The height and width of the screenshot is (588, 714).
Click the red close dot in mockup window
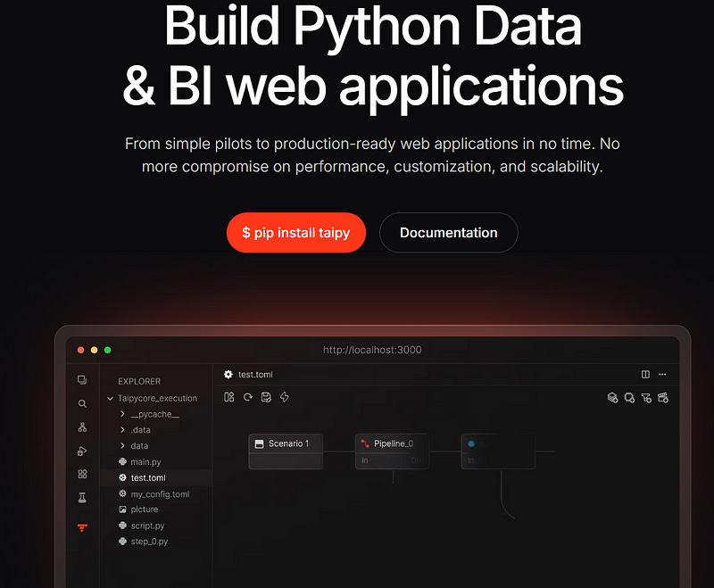(80, 350)
